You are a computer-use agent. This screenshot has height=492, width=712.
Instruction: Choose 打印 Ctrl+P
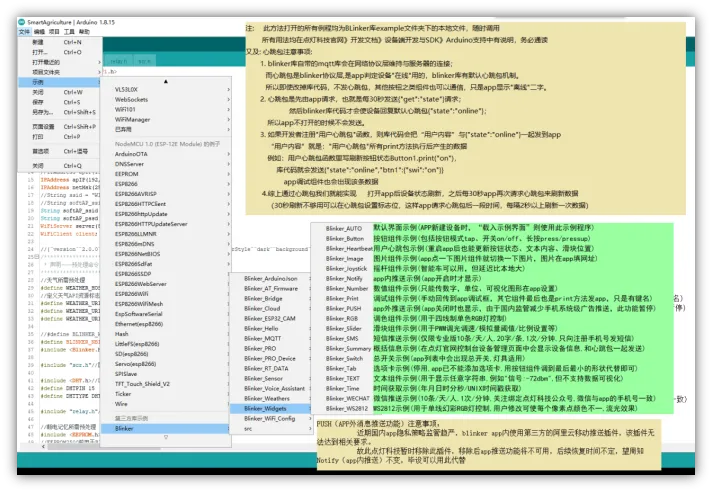click(x=59, y=137)
